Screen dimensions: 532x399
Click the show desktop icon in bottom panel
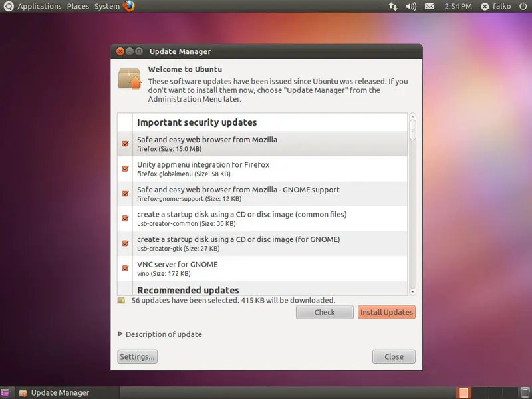[x=5, y=393]
